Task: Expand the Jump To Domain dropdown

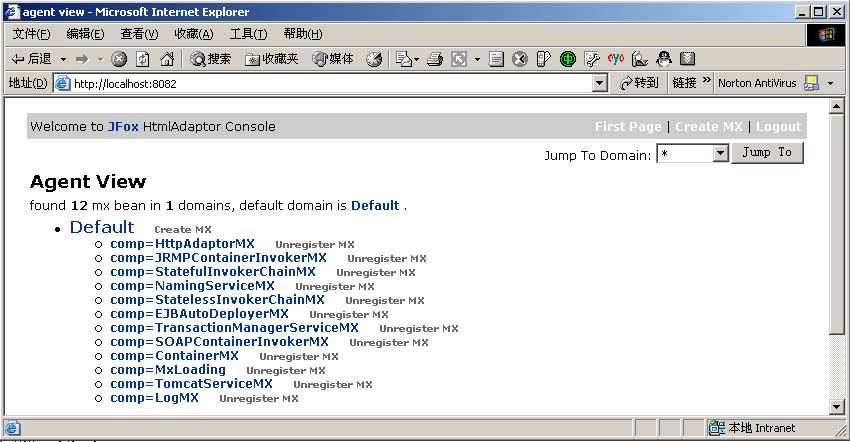Action: 720,154
